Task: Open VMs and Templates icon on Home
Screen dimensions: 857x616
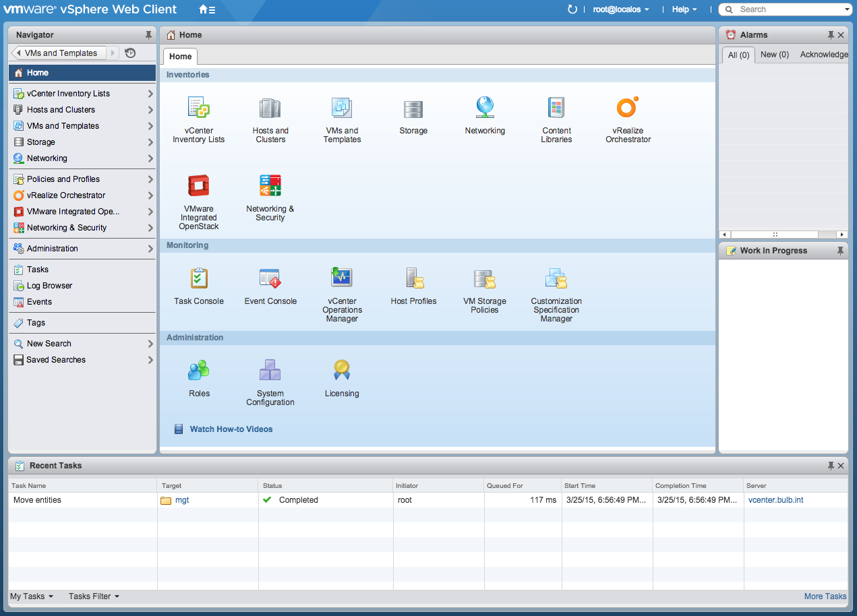Action: click(x=342, y=108)
